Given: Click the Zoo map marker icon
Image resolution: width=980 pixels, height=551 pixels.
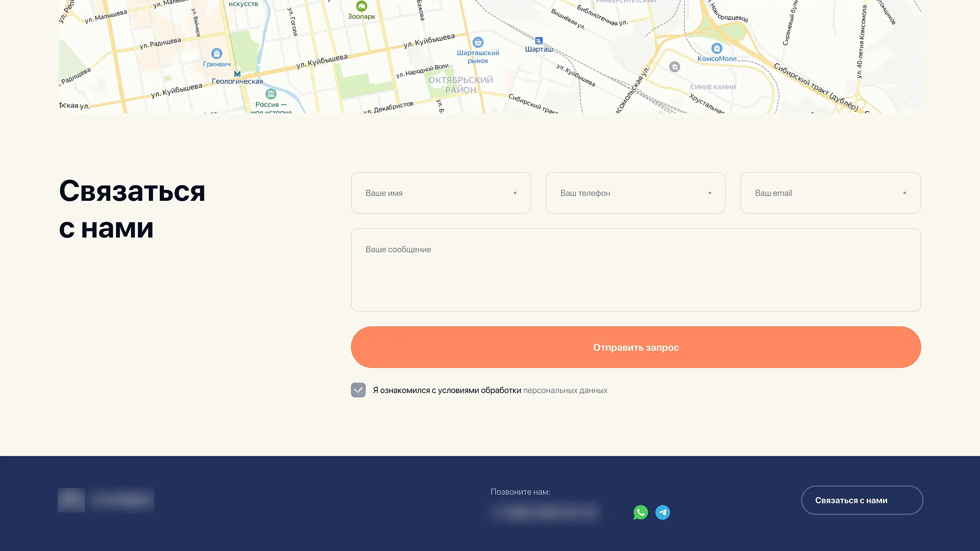Looking at the screenshot, I should [x=361, y=6].
